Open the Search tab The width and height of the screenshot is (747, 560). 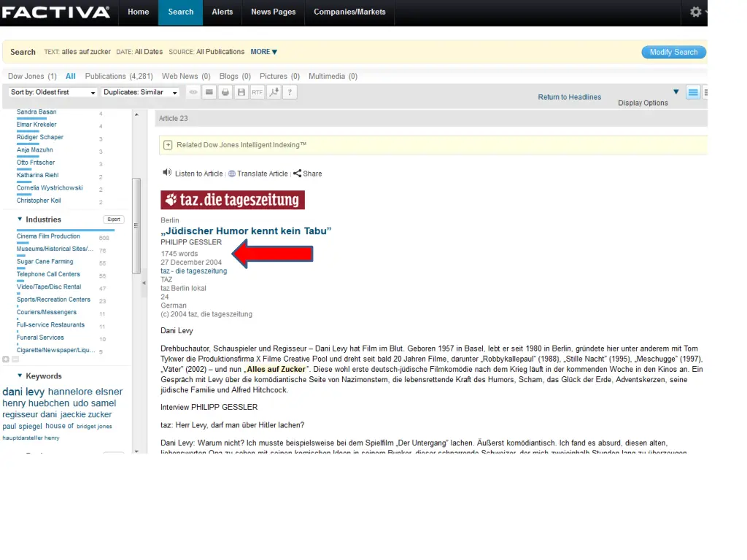click(181, 12)
